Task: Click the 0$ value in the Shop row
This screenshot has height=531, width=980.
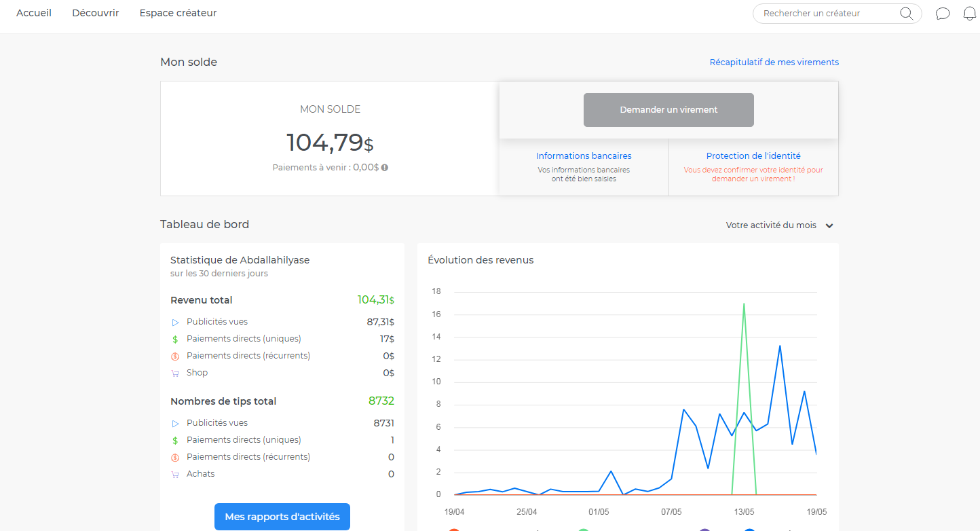Action: 388,373
